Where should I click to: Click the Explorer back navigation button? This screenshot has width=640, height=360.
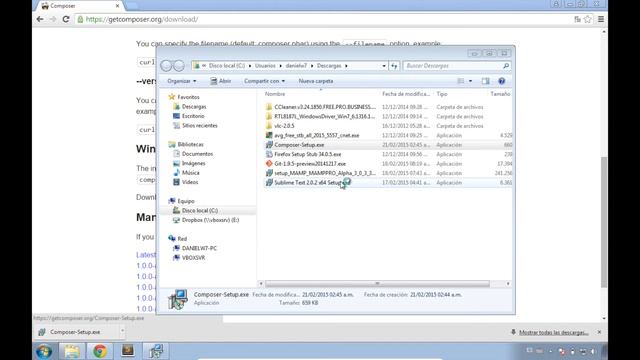point(166,66)
